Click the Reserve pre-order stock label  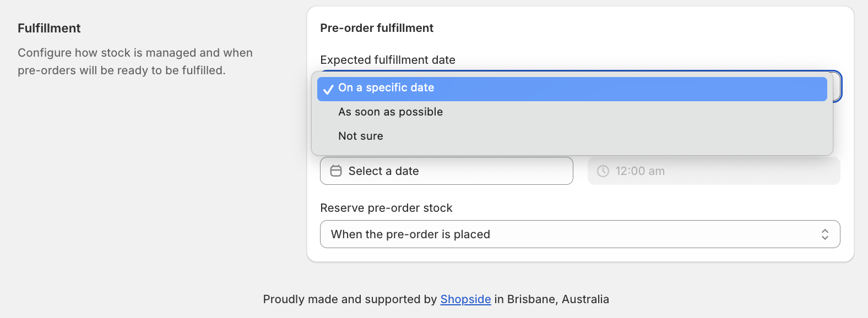click(x=386, y=208)
